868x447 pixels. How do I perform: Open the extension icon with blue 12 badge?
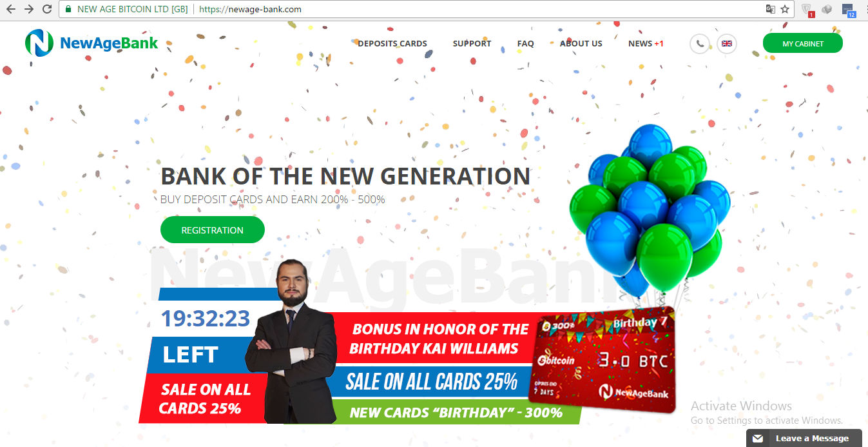coord(849,10)
